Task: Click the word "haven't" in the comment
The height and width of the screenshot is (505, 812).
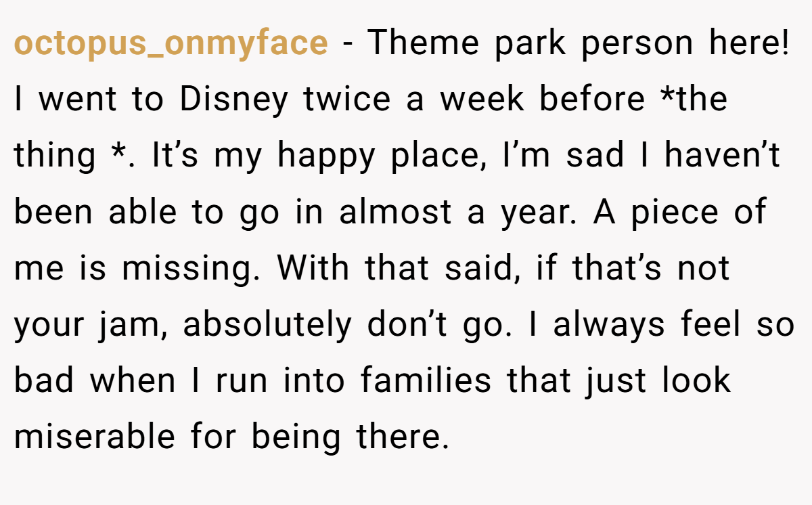Action: click(722, 156)
